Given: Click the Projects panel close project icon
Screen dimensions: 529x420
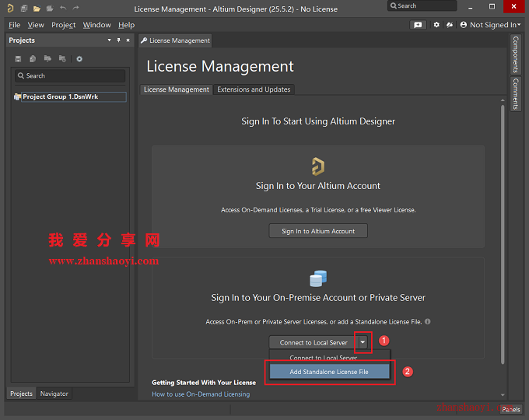Looking at the screenshot, I should [x=62, y=58].
